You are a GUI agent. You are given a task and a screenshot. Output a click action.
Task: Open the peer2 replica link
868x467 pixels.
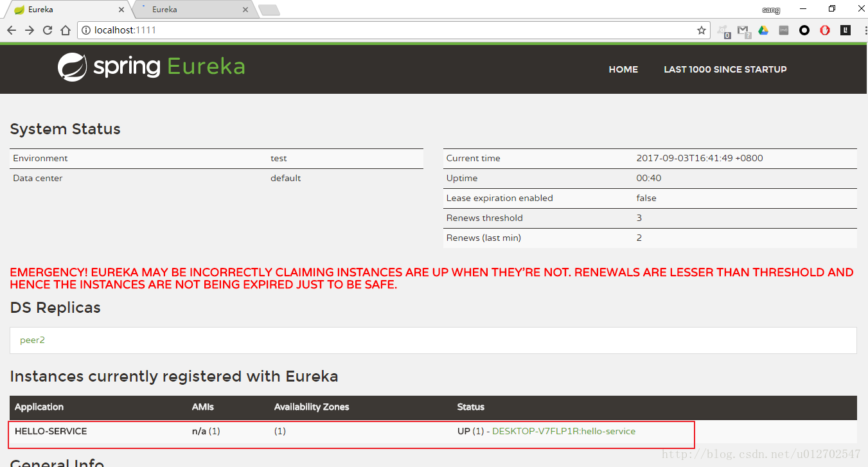32,340
